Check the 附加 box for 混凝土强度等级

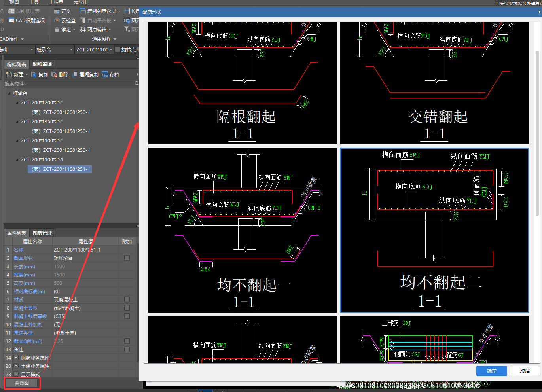[x=127, y=316]
